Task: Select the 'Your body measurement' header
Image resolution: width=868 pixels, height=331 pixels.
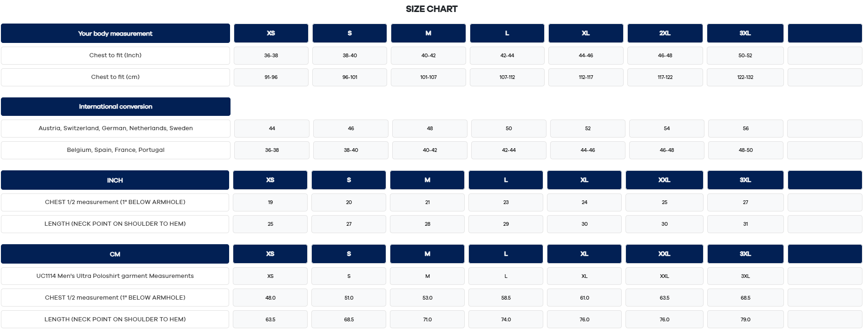Action: coord(115,34)
